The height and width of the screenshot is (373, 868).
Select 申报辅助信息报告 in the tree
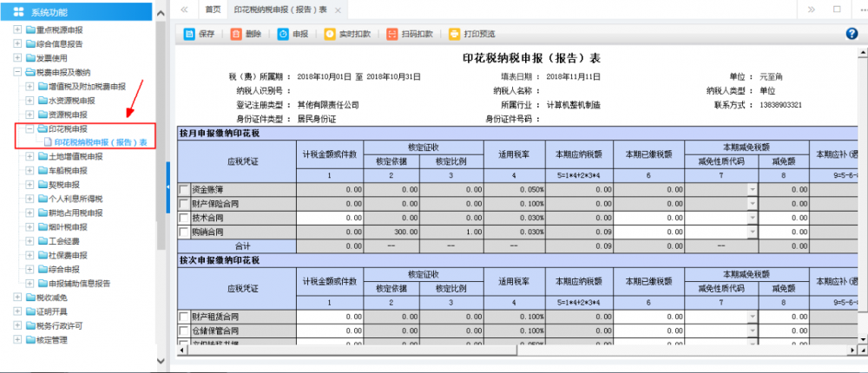click(x=80, y=284)
